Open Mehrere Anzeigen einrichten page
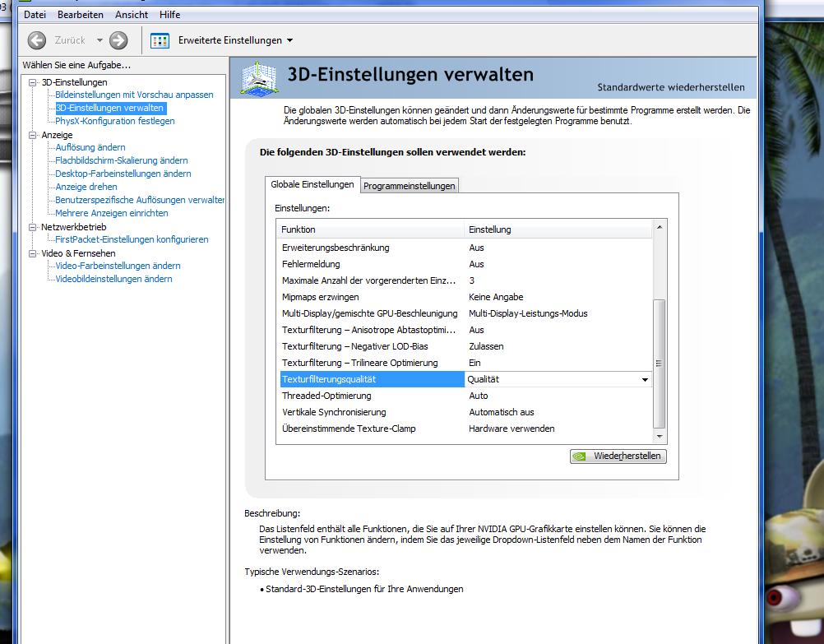 tap(111, 214)
